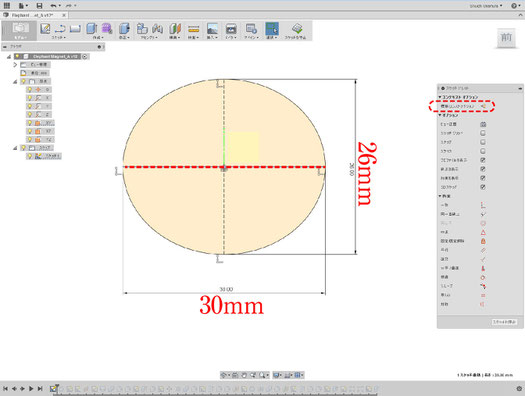Open the File menu dropdown arrow
Image resolution: width=525 pixels, height=396 pixels.
(x=26, y=6)
